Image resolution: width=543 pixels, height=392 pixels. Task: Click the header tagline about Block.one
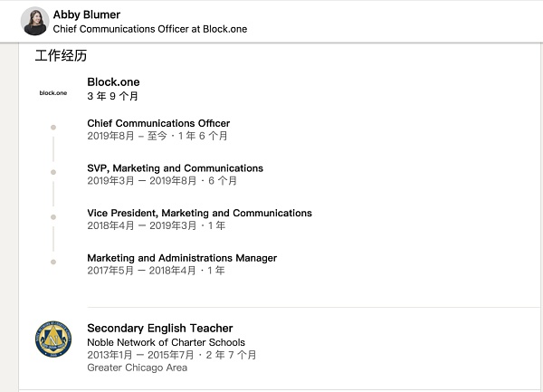[150, 29]
